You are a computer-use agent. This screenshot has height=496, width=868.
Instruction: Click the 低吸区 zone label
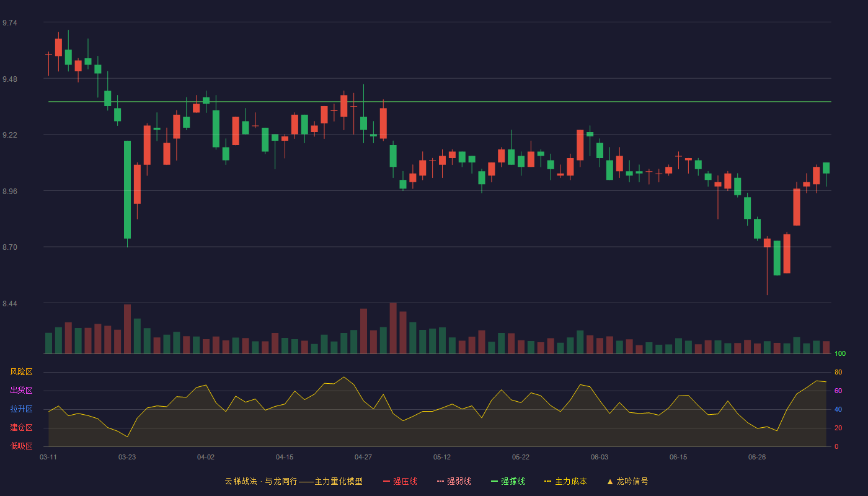click(x=21, y=446)
